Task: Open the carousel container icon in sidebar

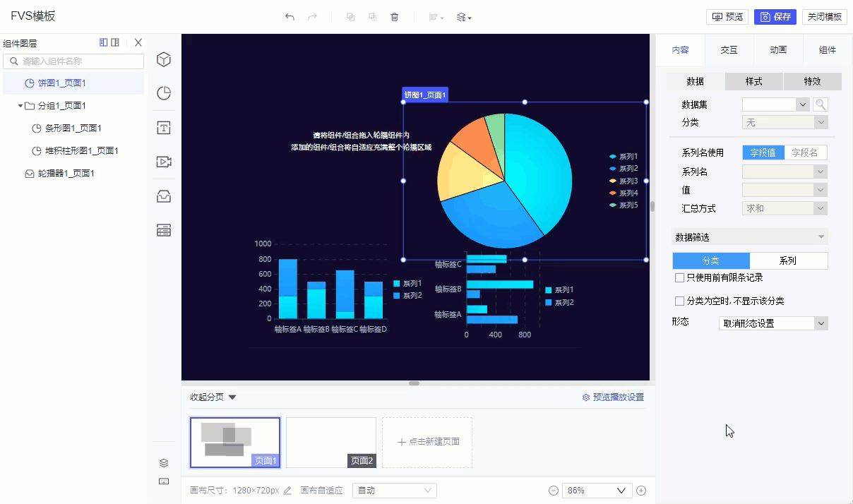Action: tap(164, 196)
